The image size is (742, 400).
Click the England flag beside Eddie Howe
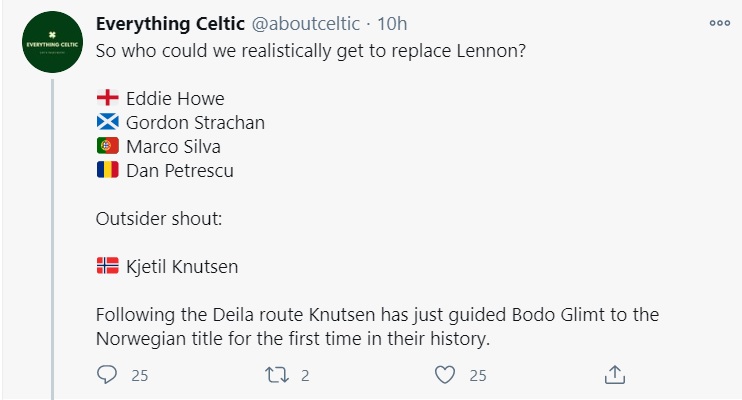(x=107, y=99)
